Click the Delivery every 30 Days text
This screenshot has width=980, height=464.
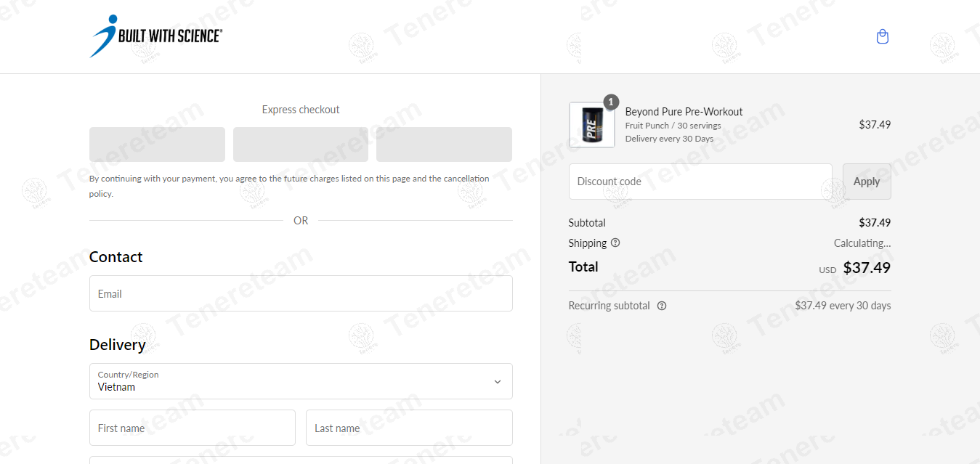pyautogui.click(x=669, y=139)
